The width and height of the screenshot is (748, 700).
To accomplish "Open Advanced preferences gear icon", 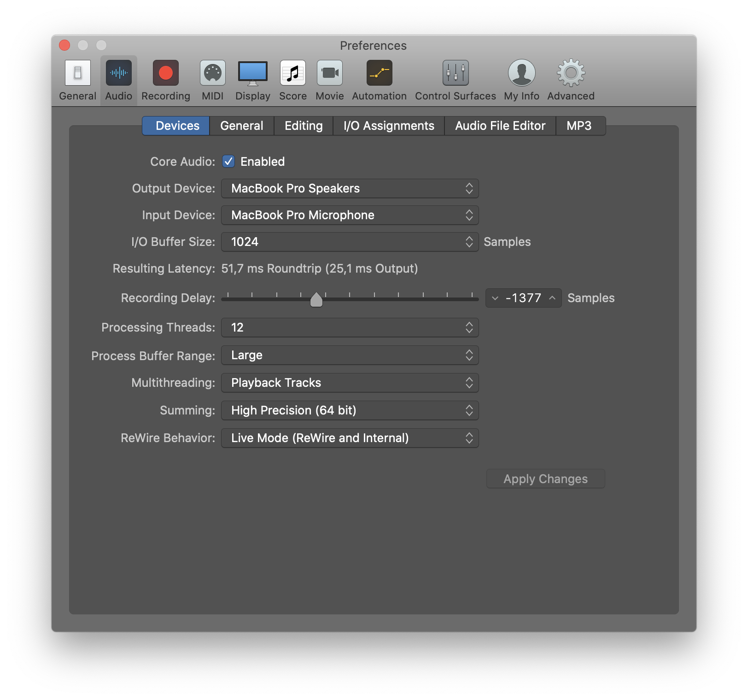I will (571, 80).
